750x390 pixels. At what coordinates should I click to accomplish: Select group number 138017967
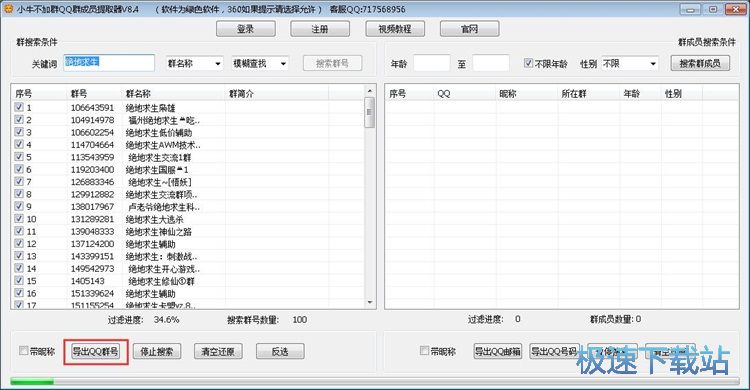(x=92, y=207)
